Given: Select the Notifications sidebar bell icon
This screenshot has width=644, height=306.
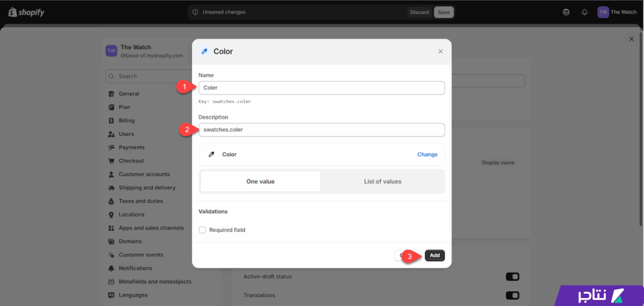Looking at the screenshot, I should coord(112,268).
